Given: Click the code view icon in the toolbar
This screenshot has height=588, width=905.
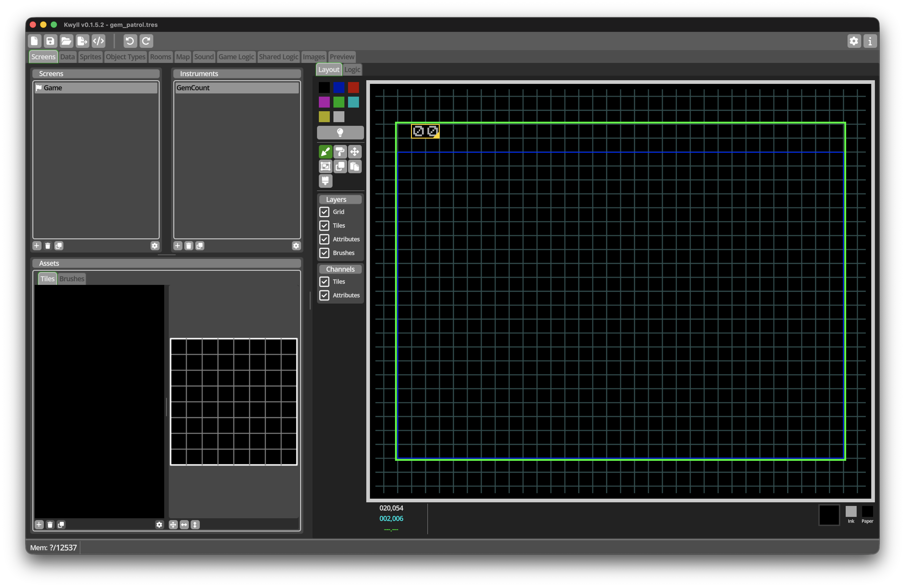Looking at the screenshot, I should click(99, 41).
